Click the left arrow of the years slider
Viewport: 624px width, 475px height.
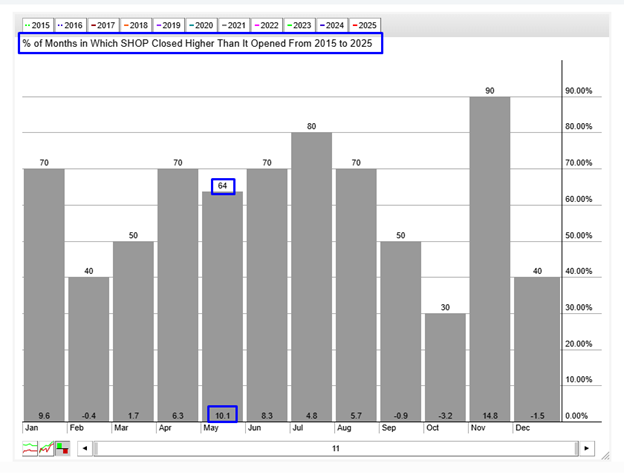point(85,448)
